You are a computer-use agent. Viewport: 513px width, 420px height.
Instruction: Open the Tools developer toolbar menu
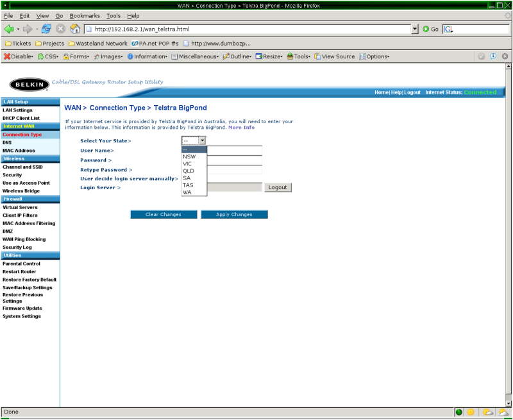point(299,56)
